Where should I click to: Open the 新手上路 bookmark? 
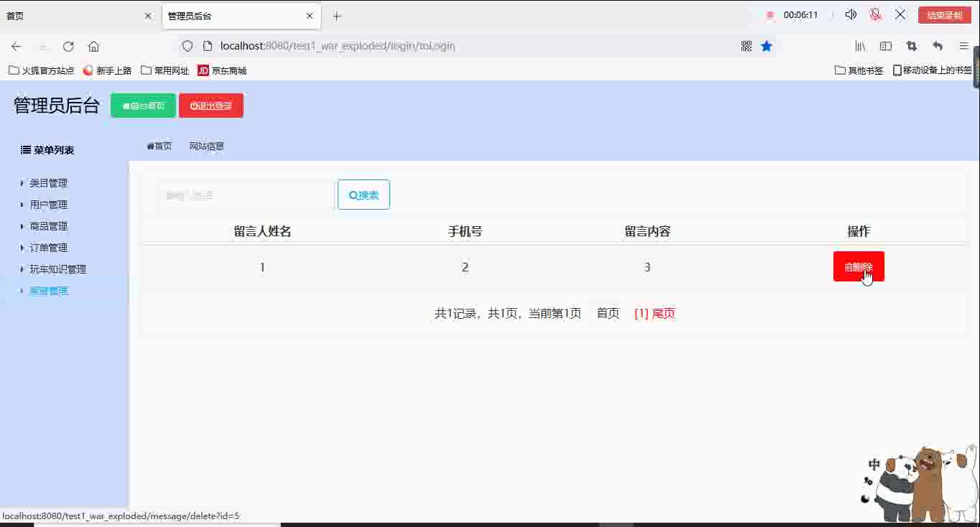(108, 70)
